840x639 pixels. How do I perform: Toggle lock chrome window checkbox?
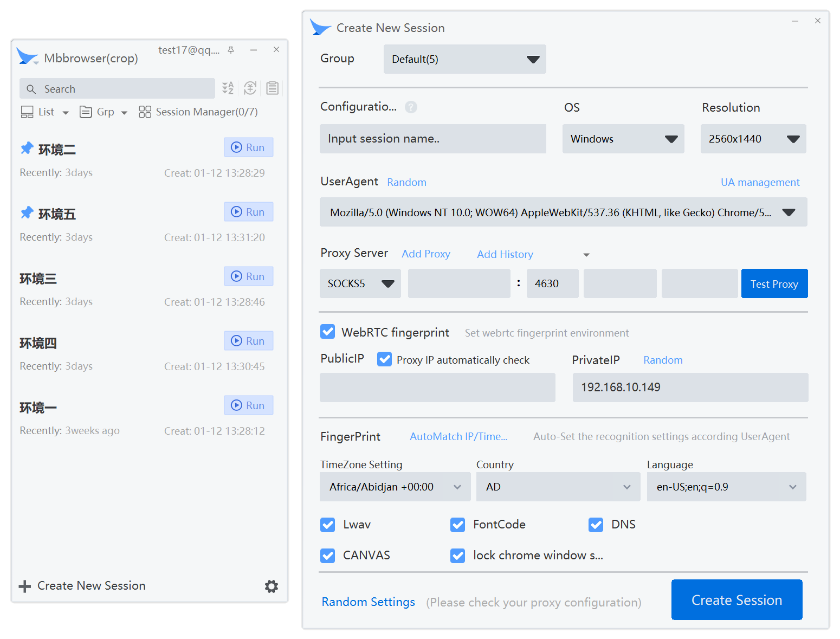point(458,556)
